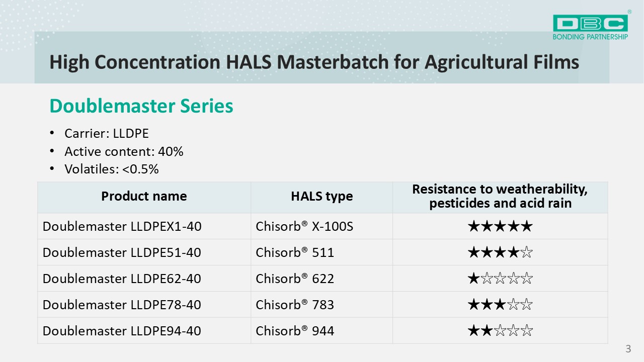Select the Carrier: LLDPE bullet
Viewport: 644px width, 362px height.
pyautogui.click(x=107, y=133)
